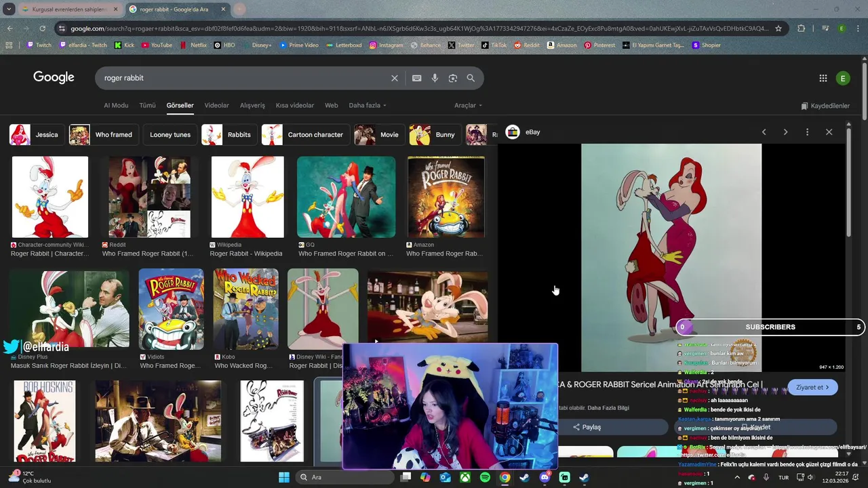
Task: Filter by the Movie chip
Action: pyautogui.click(x=380, y=135)
